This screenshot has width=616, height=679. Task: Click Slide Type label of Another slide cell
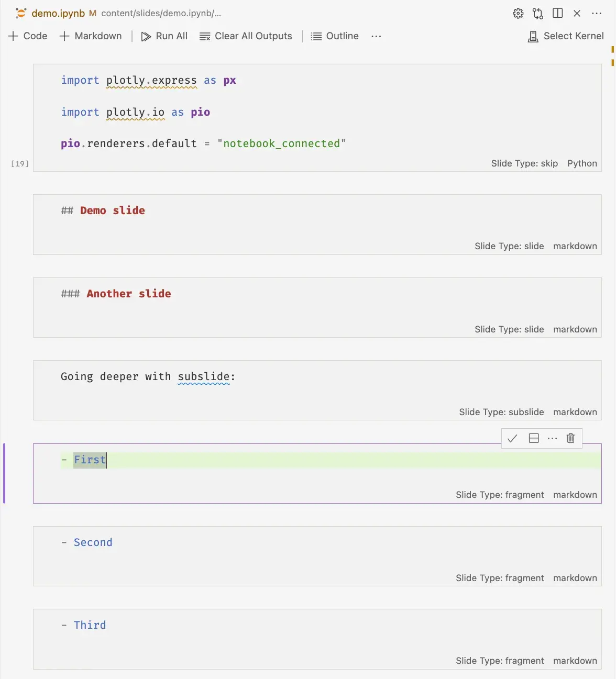(509, 329)
